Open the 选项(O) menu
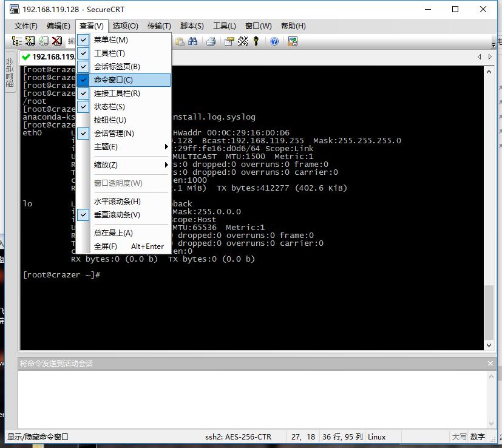Viewport: 502px width, 448px height. [126, 26]
